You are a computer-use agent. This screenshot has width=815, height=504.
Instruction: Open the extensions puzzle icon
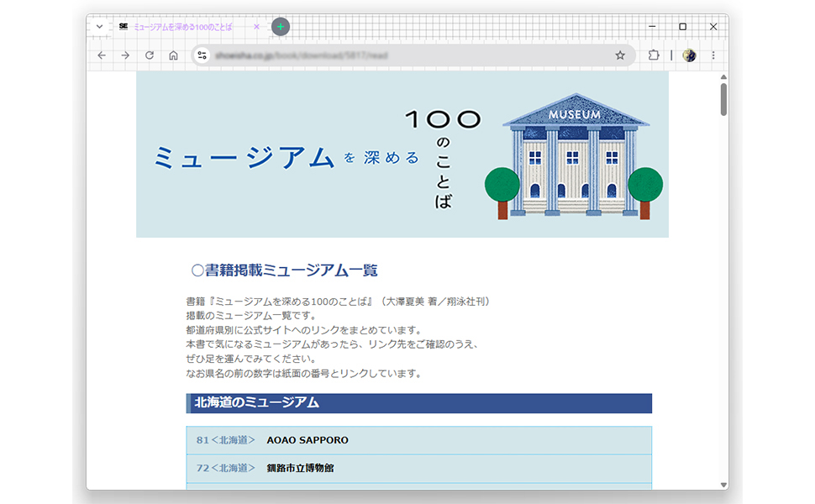(x=654, y=55)
